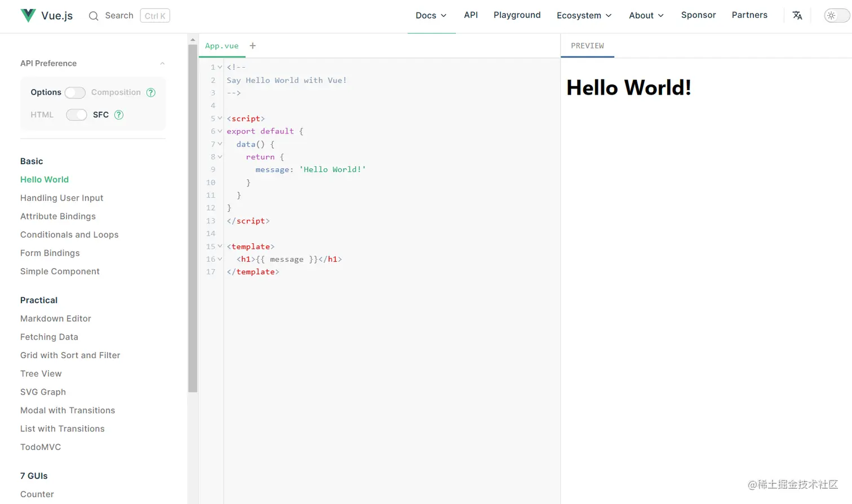Click the scrollbar up arrow
Viewport: 852px width, 504px height.
(193, 40)
